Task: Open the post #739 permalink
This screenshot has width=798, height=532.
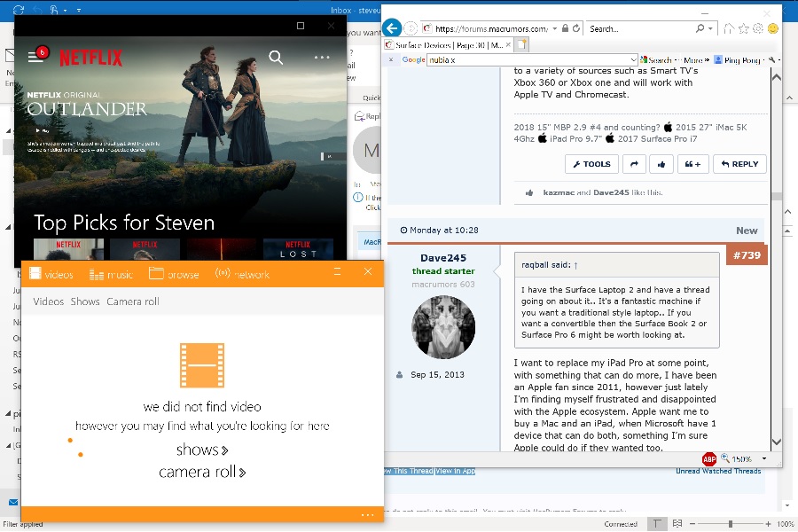Action: pyautogui.click(x=747, y=255)
